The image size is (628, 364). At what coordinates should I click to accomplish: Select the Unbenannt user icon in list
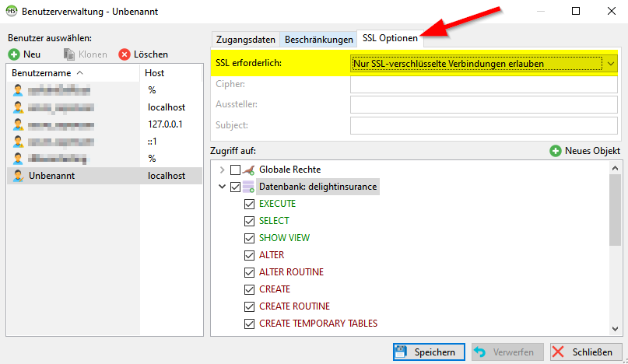tap(18, 176)
